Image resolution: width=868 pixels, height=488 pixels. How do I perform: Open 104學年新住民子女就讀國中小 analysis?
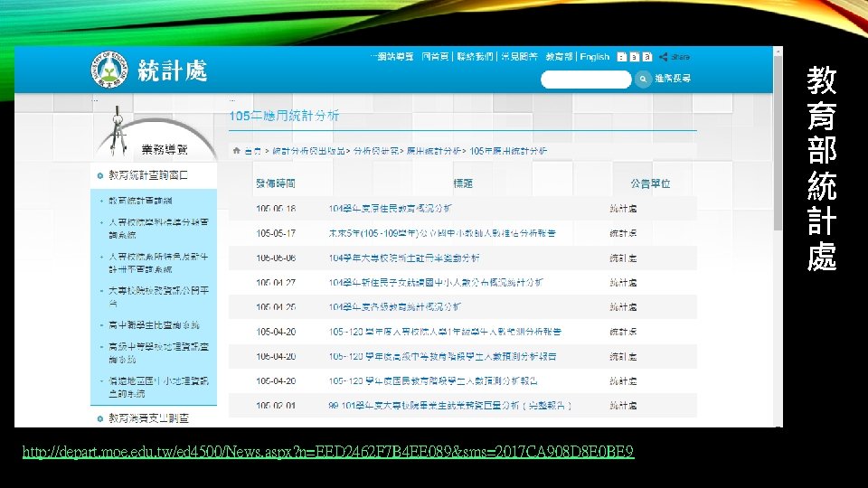[x=436, y=282]
